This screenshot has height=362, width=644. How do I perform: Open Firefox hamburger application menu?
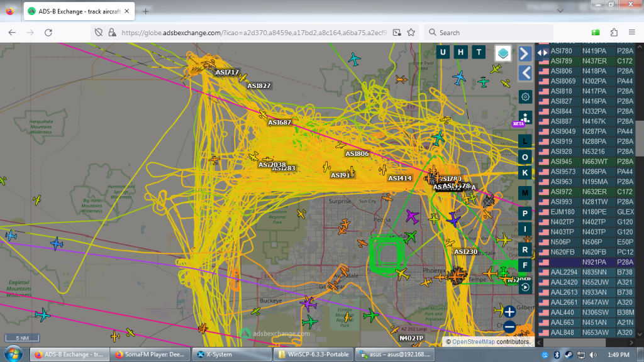(632, 33)
